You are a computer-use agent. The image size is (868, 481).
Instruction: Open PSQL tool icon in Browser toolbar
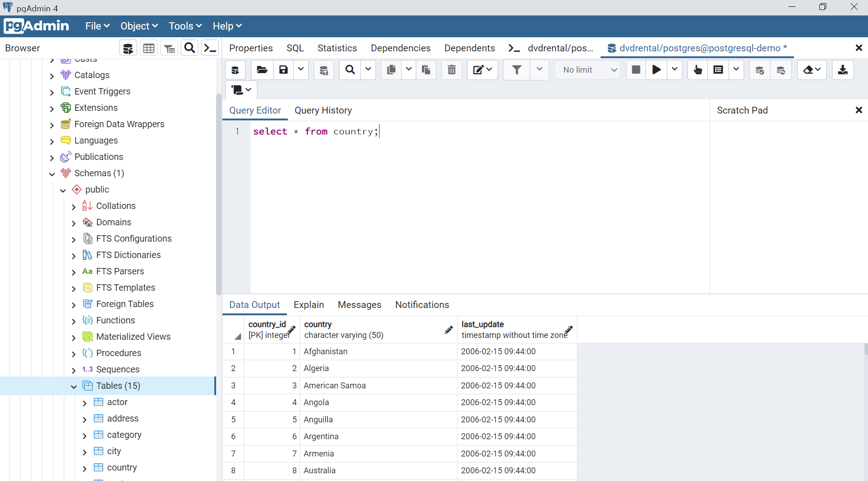tap(210, 48)
